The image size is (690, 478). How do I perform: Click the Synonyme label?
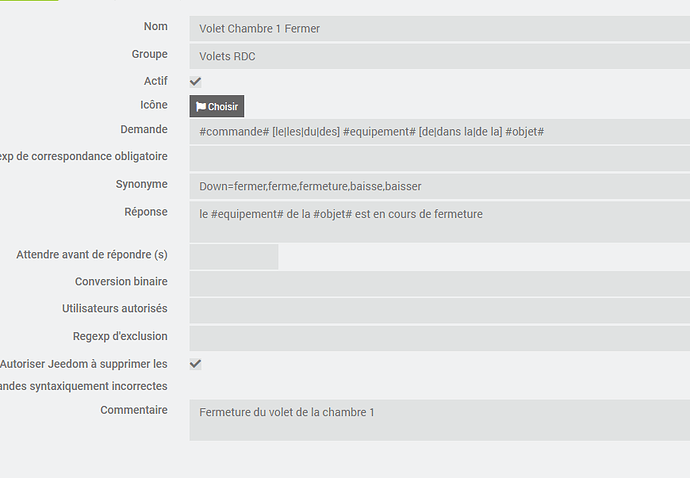click(141, 184)
